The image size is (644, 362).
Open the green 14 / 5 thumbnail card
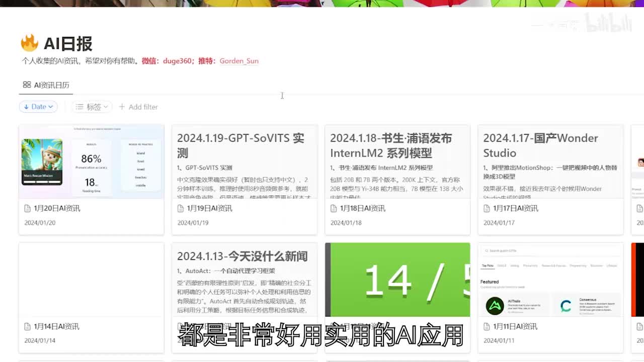coord(397,280)
